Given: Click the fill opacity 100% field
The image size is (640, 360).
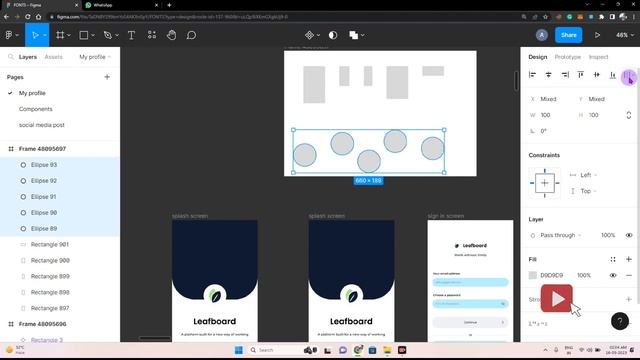Looking at the screenshot, I should [x=584, y=276].
